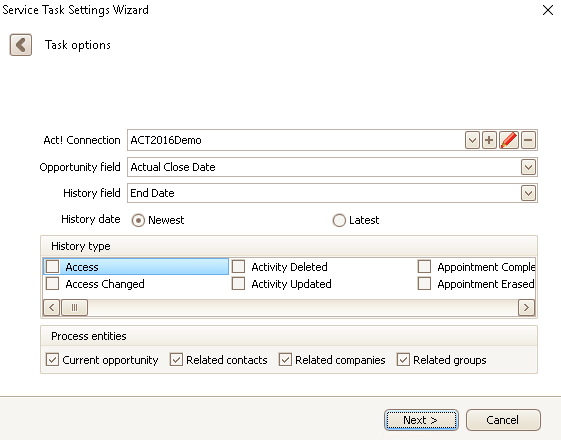Uncheck Related groups entity

click(403, 360)
